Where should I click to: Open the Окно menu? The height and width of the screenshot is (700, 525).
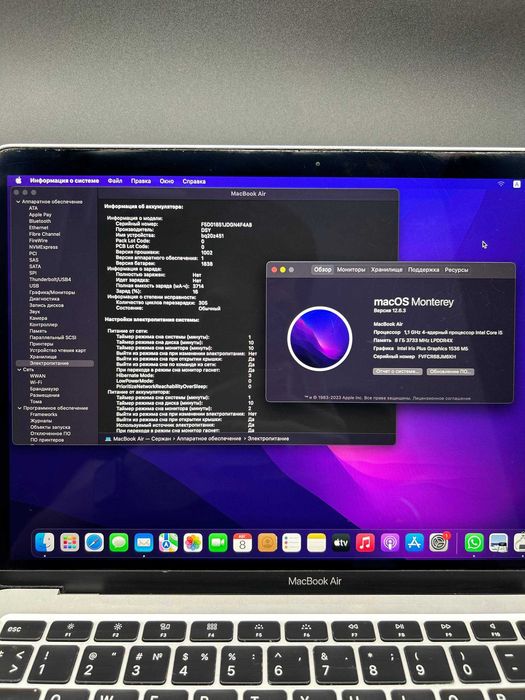167,181
